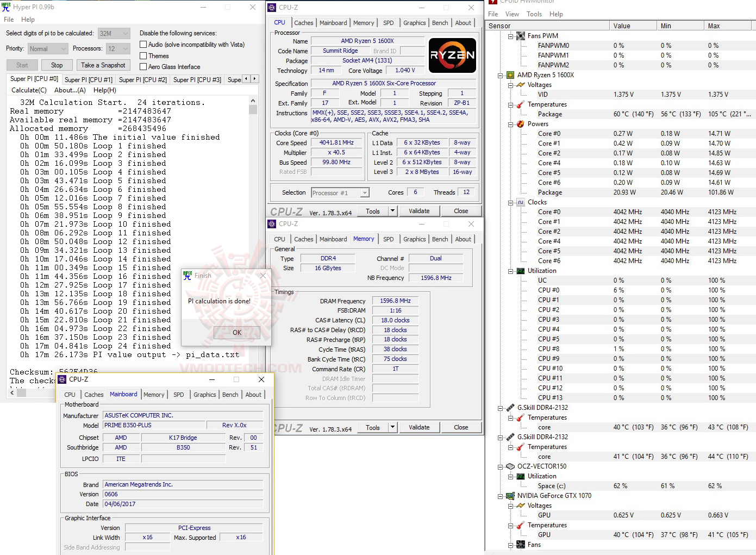Click the GPU icon beside NVIDIA GeForce GTX 1070

(x=509, y=495)
